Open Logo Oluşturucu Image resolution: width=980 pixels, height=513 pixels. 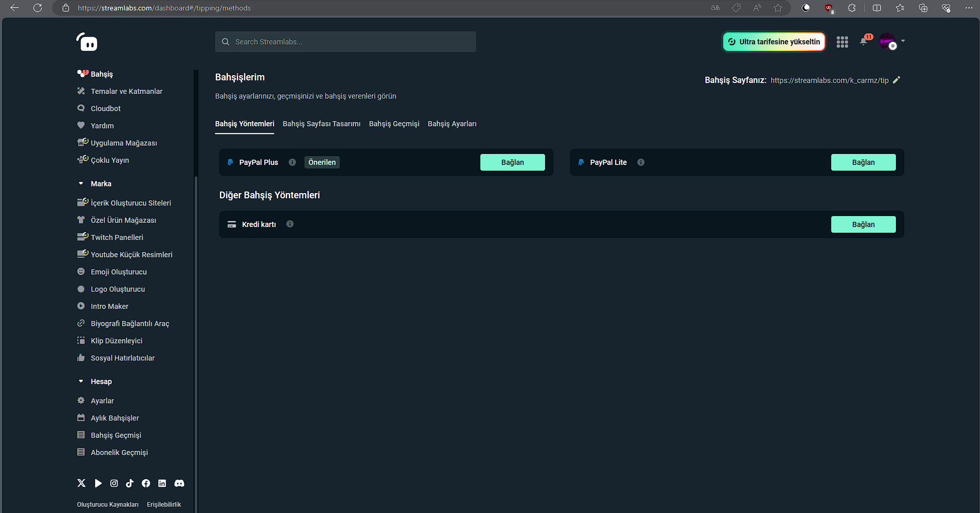click(x=118, y=289)
